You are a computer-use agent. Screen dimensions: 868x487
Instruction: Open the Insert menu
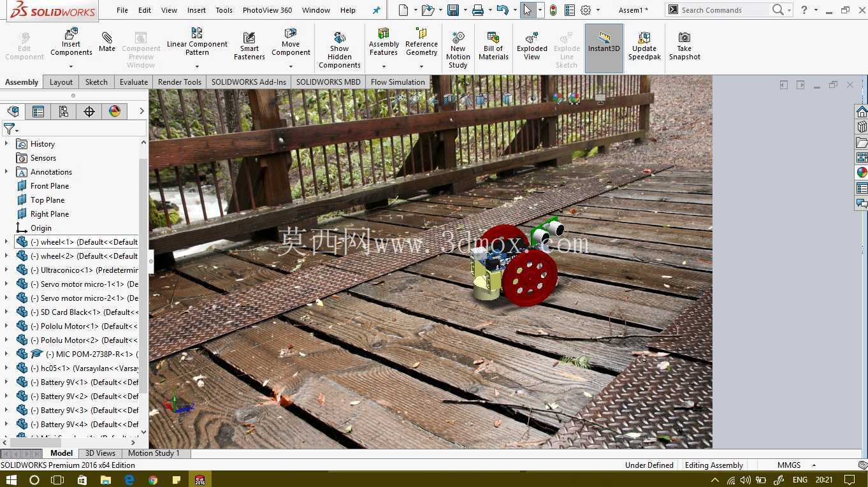tap(196, 10)
